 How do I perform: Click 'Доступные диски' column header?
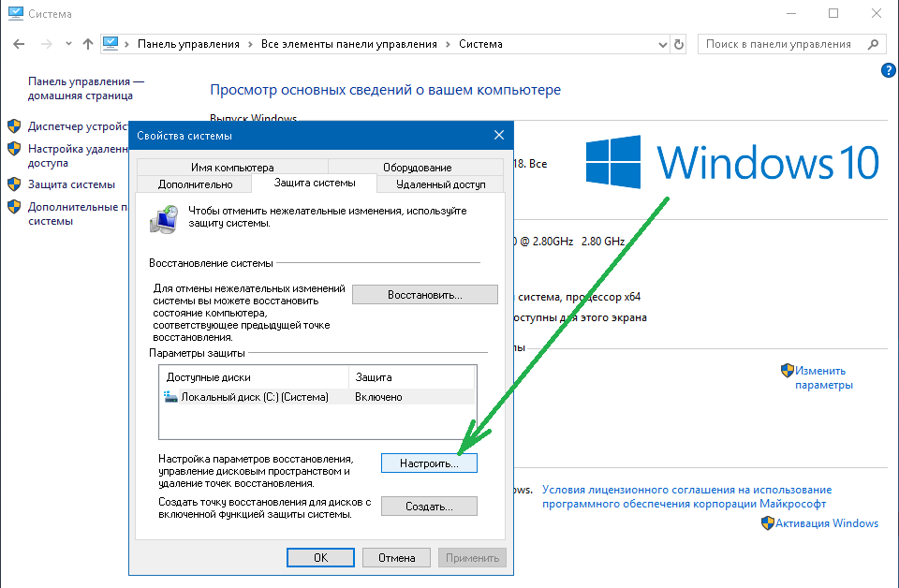coord(254,377)
